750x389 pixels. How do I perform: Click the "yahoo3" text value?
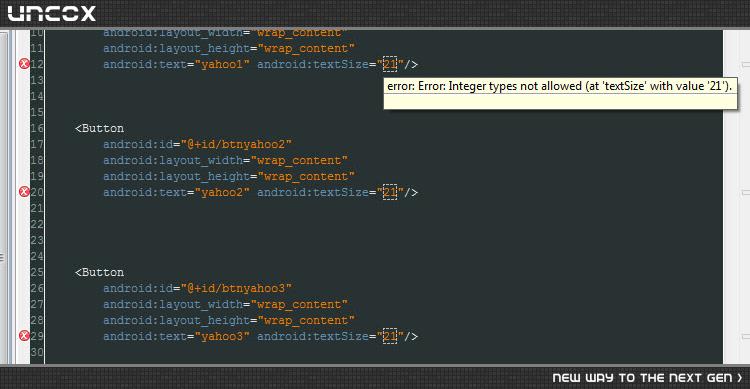click(222, 336)
